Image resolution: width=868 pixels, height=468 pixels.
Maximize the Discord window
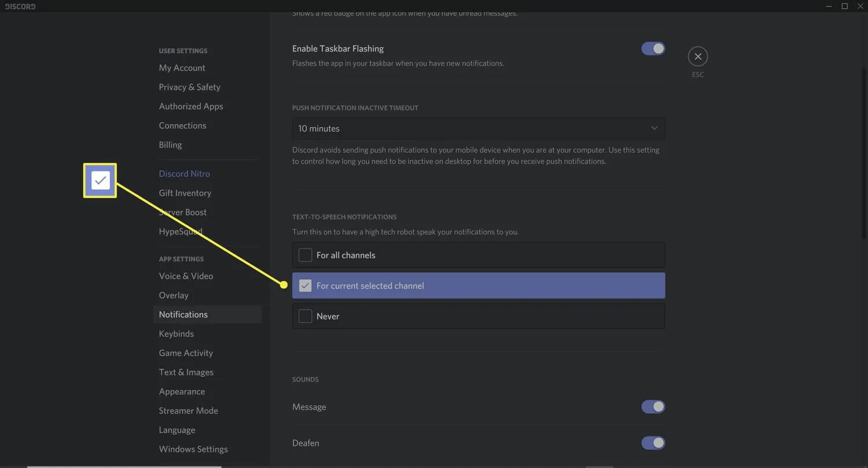pos(844,6)
